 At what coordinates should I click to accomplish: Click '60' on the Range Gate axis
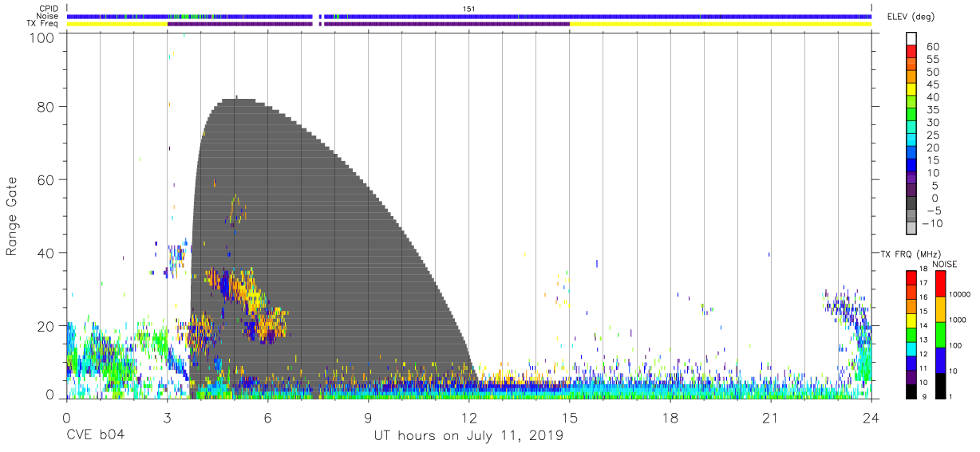(46, 179)
